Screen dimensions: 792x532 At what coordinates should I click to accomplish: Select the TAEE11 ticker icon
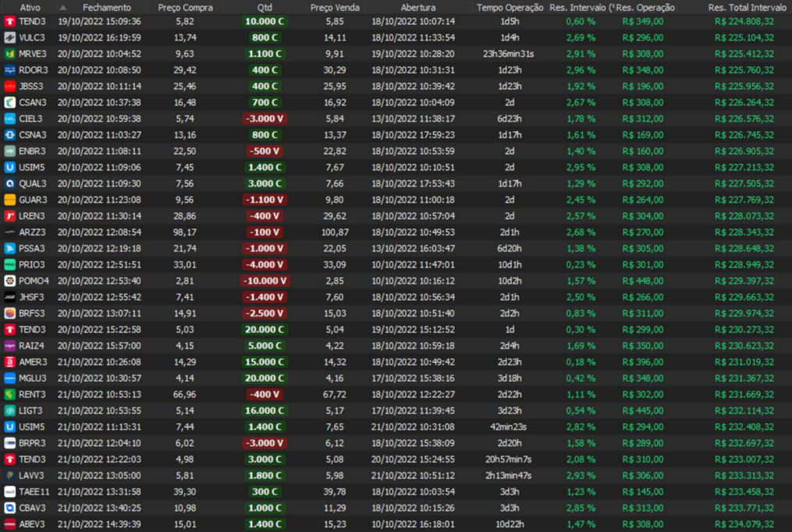tap(10, 491)
